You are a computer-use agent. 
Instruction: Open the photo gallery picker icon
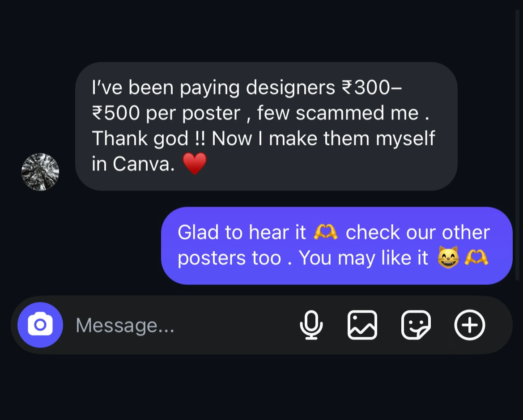point(362,325)
